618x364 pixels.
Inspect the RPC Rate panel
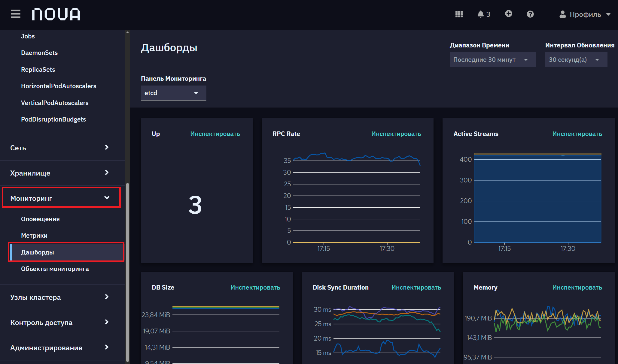point(396,134)
